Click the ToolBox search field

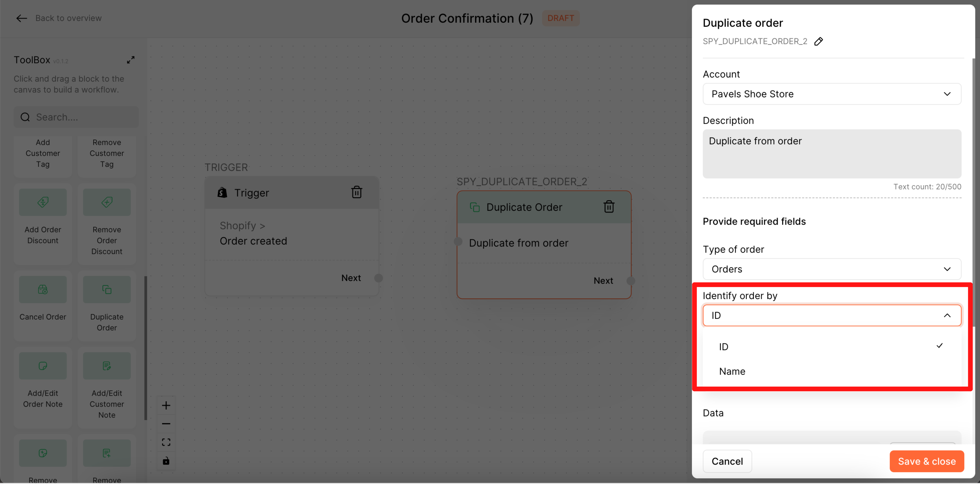pos(84,117)
